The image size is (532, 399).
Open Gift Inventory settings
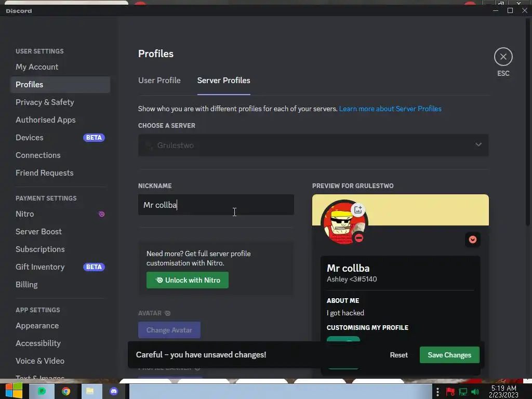coord(60,267)
